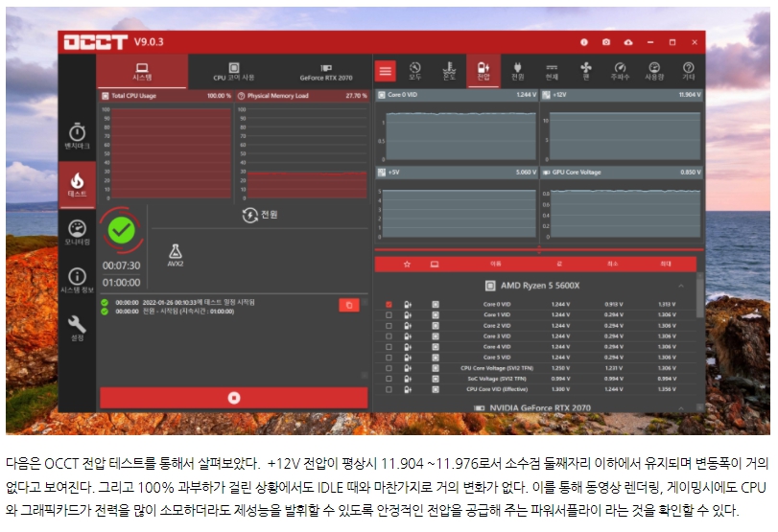Click the graph panel divider collapse arrow
The height and width of the screenshot is (532, 778).
539,250
